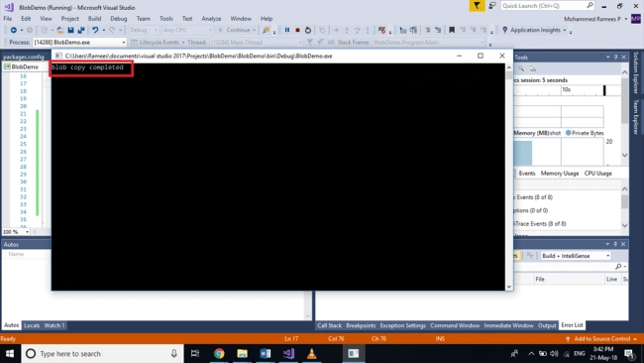Open the Team menu
Screen dimensions: 644x363
coord(144,19)
